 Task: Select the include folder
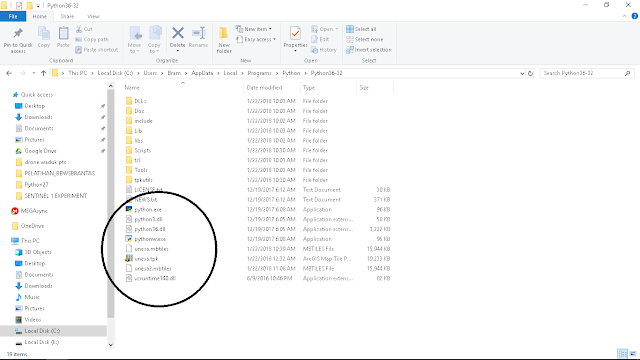[x=143, y=121]
